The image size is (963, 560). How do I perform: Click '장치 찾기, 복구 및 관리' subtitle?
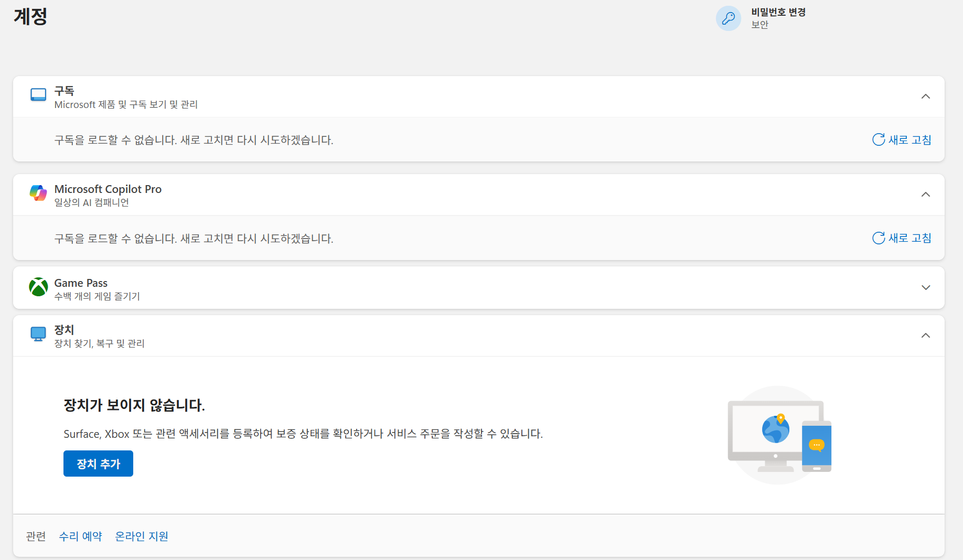(x=99, y=343)
